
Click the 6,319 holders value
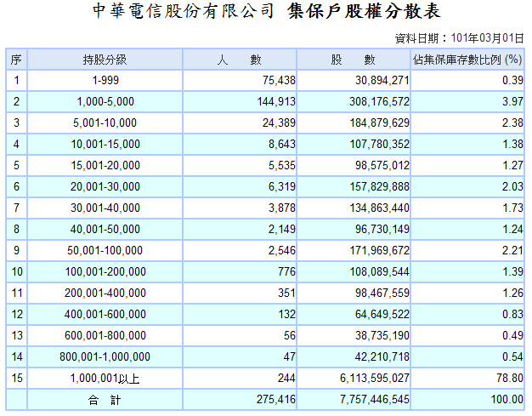pyautogui.click(x=281, y=187)
